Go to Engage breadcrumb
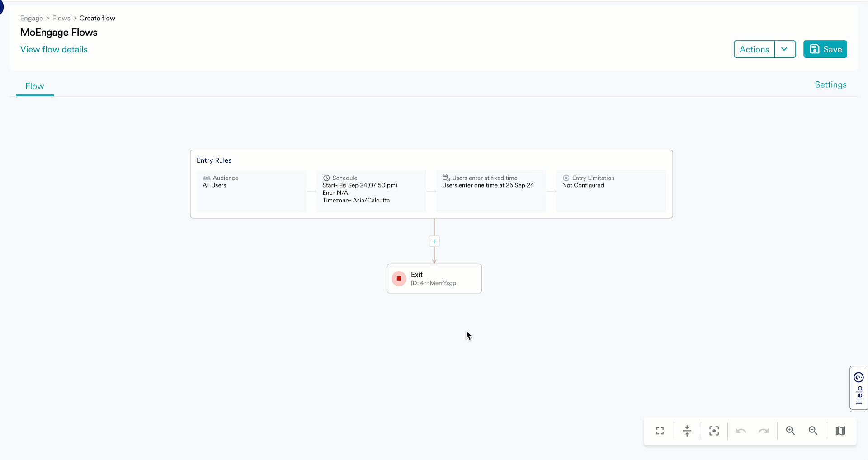The width and height of the screenshot is (868, 460). tap(32, 18)
